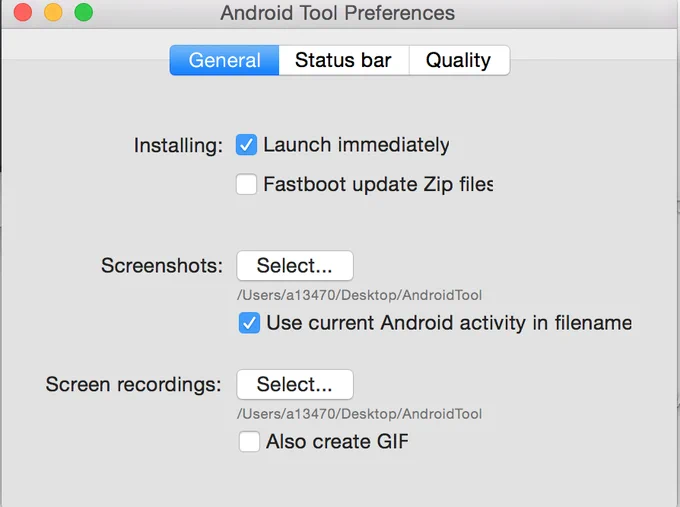Open the Status bar tab
This screenshot has width=680, height=507.
[343, 60]
